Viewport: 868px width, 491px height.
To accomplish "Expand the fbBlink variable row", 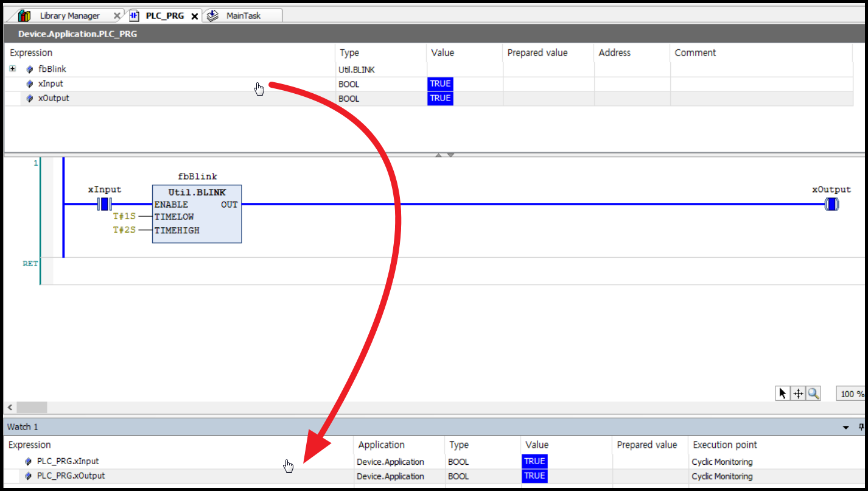I will pos(12,69).
